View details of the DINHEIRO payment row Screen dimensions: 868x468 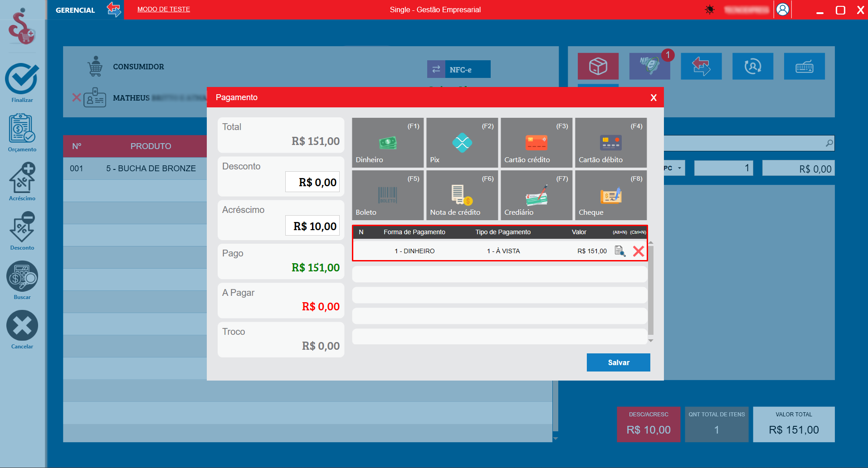(x=620, y=251)
